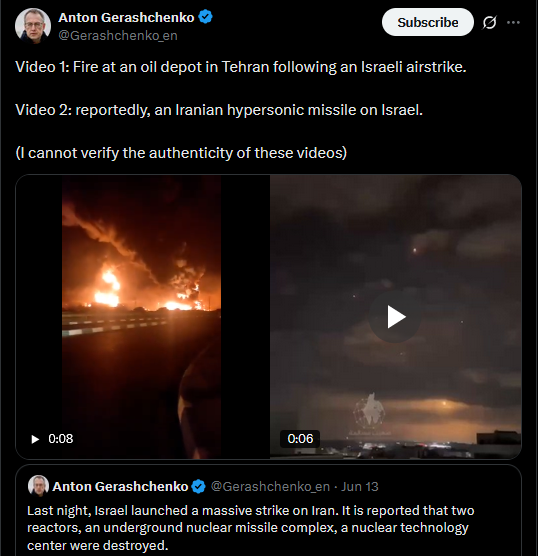This screenshot has width=538, height=556.
Task: Click the quoted tweet's @Gerashchenko_en handle
Action: coord(270,486)
